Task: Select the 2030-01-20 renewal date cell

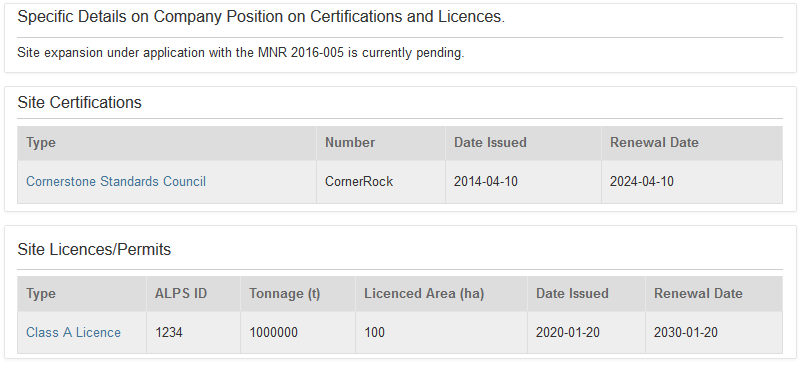Action: click(x=714, y=333)
